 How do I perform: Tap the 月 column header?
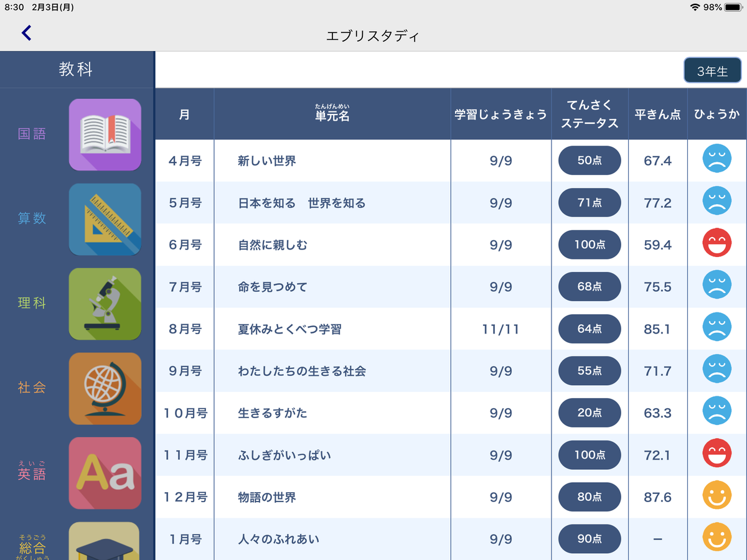pos(184,114)
